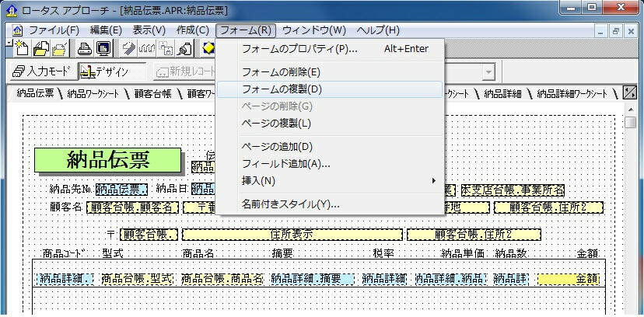Select the 住所表示 field
644x317 pixels.
292,235
